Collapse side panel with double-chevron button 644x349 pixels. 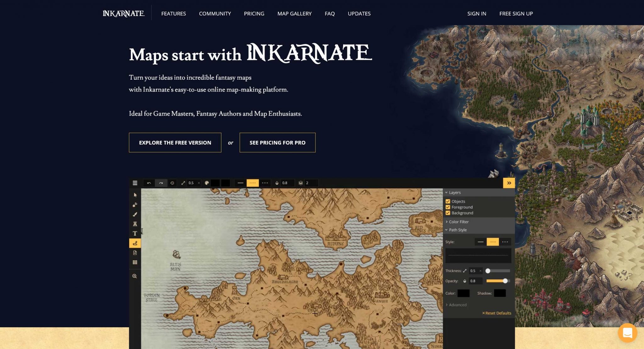(x=509, y=183)
